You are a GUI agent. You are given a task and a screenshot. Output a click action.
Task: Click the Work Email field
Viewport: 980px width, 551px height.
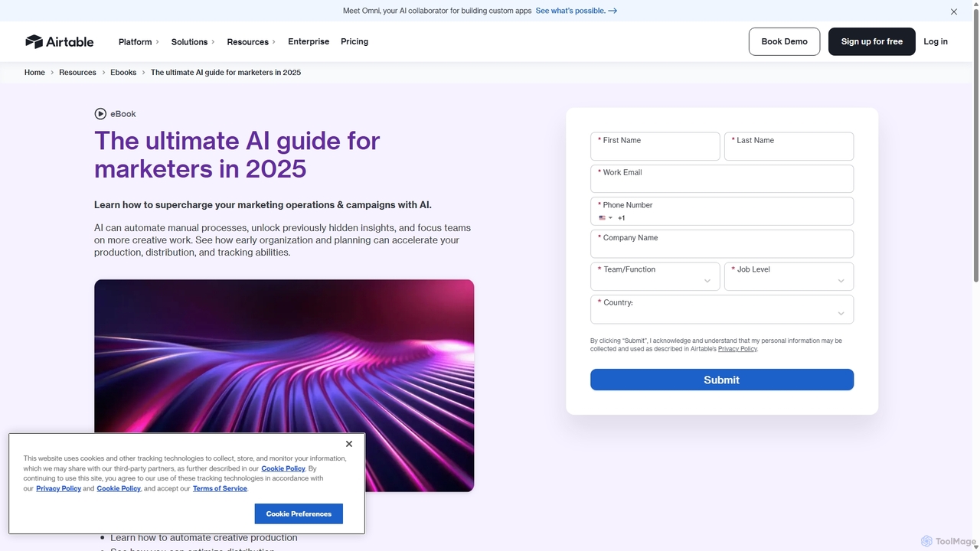tap(722, 178)
